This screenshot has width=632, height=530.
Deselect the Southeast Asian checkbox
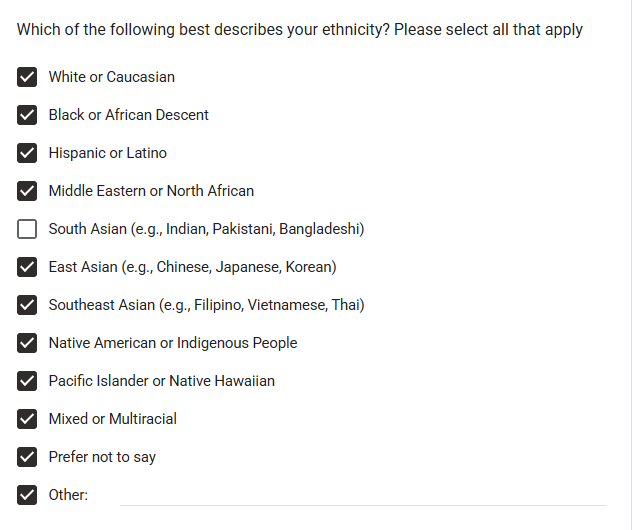click(27, 305)
